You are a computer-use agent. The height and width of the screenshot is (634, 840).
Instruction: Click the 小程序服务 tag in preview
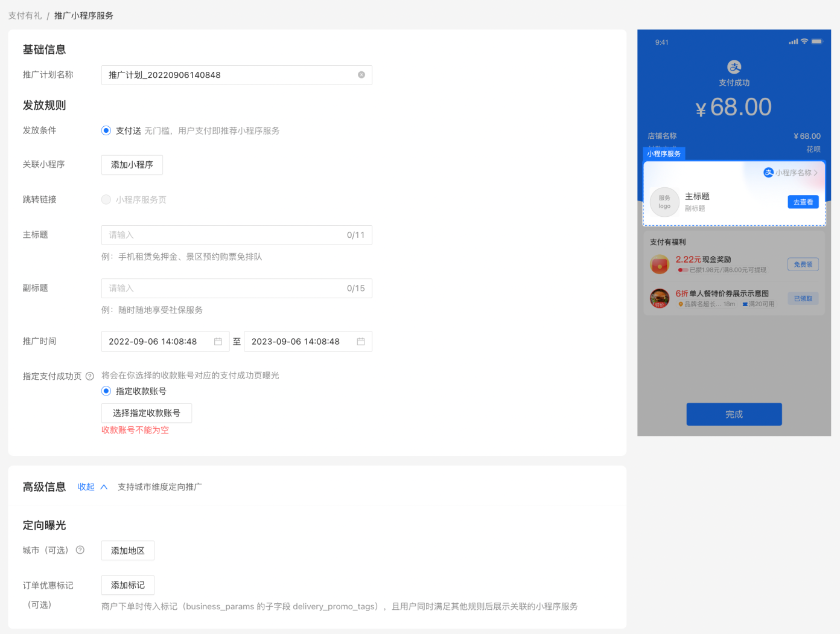tap(664, 154)
